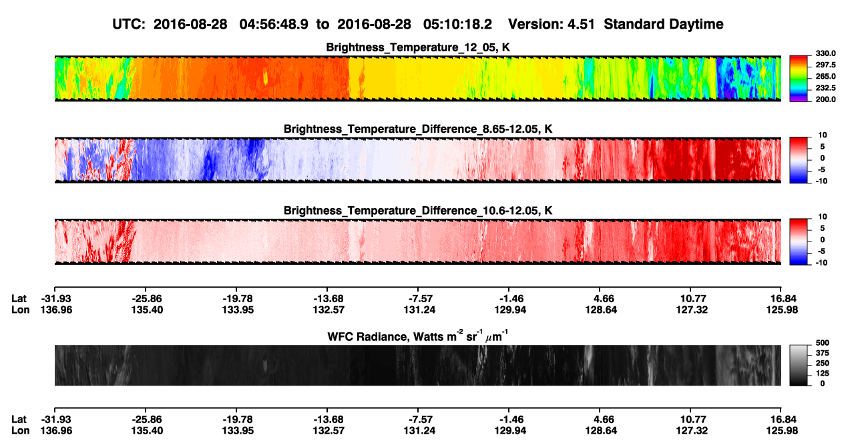Click the '375' WFC colorbar label
The image size is (868, 445).
point(821,353)
